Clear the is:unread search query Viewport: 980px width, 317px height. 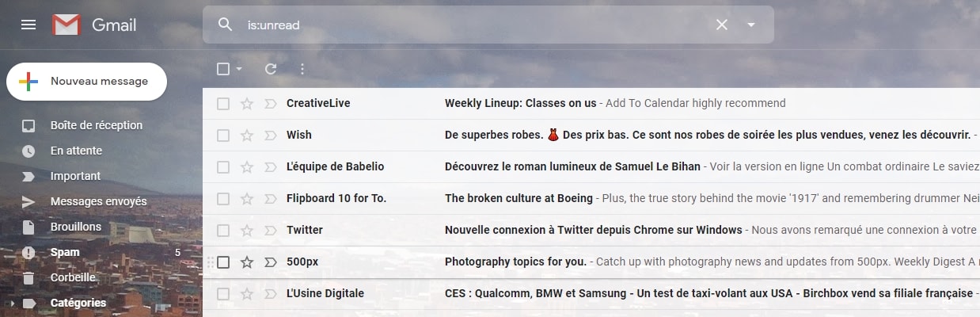point(722,25)
